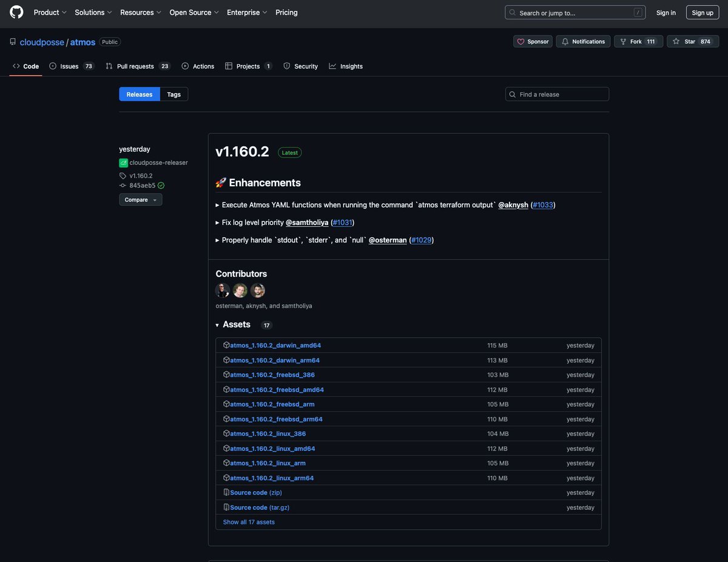Click the repository icon beside cloudposse

tap(13, 42)
